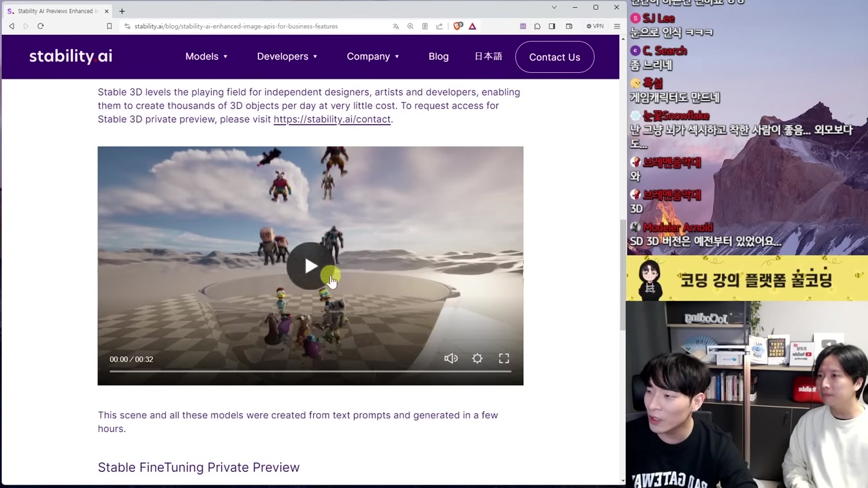This screenshot has width=868, height=488.
Task: Maximize the browser window
Action: click(595, 7)
